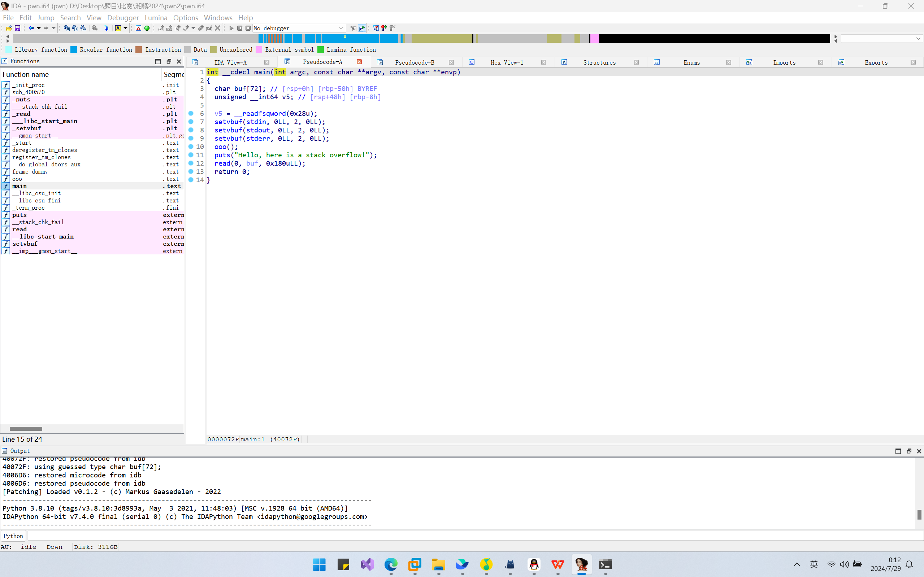Screen dimensions: 924x577
Task: Start process with the play button
Action: [231, 28]
